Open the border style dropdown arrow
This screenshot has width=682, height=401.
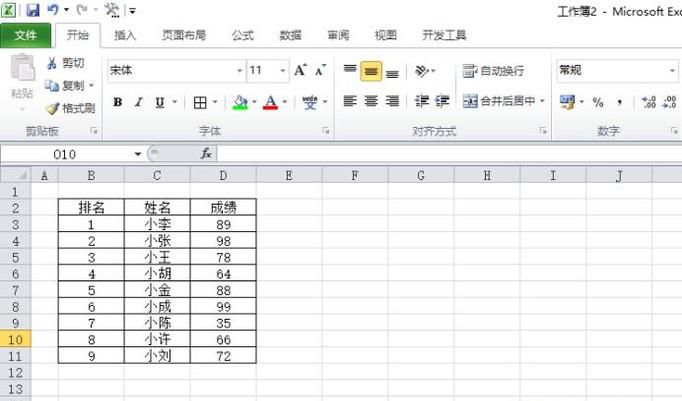pyautogui.click(x=215, y=103)
